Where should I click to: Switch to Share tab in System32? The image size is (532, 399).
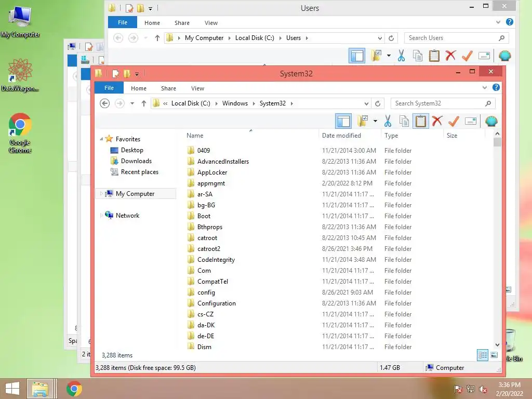point(168,88)
